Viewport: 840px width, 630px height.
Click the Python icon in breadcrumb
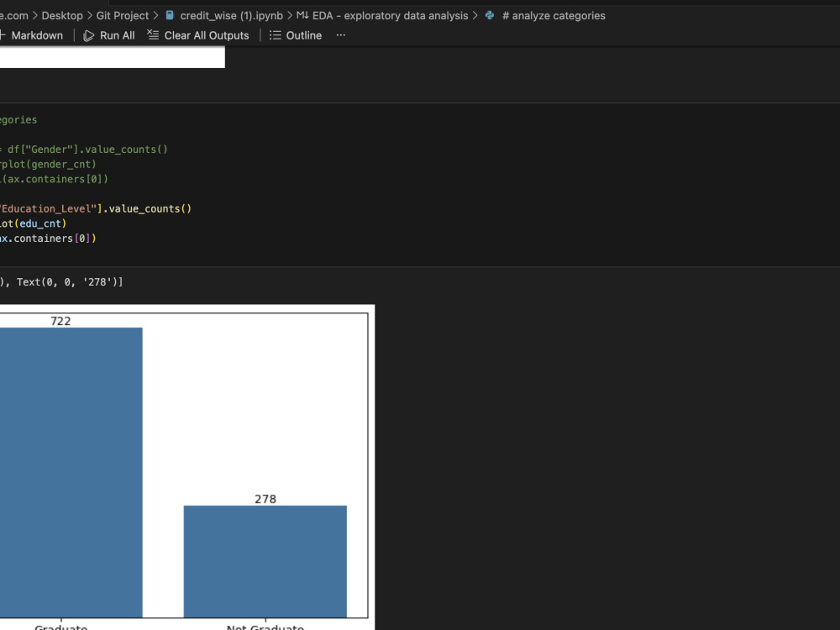[490, 15]
